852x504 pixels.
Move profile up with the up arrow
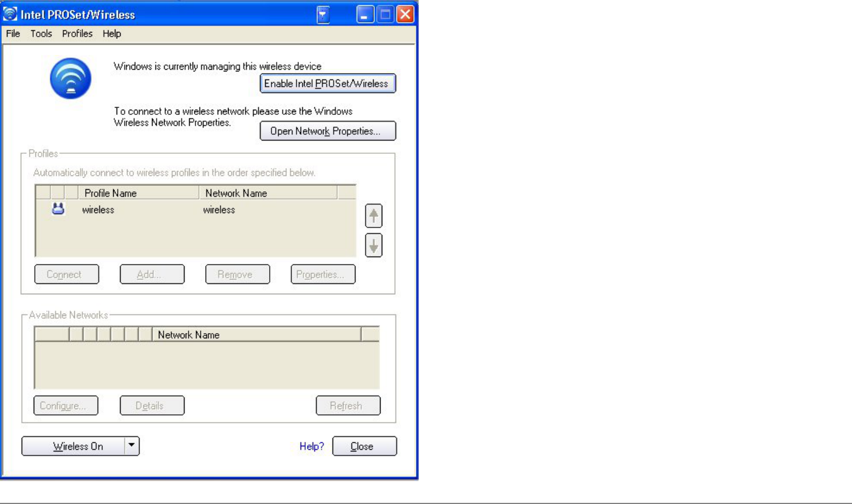[374, 216]
